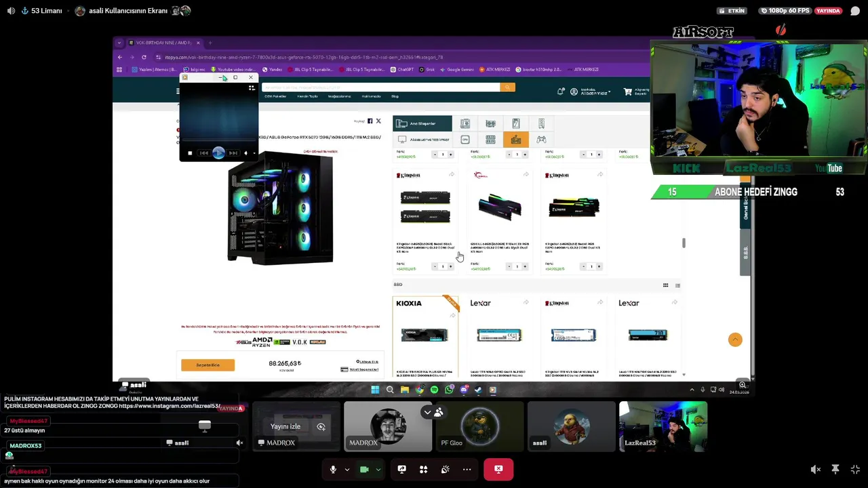
Task: Select the Aksesuar ve Yazılımlar tab
Action: click(x=422, y=140)
